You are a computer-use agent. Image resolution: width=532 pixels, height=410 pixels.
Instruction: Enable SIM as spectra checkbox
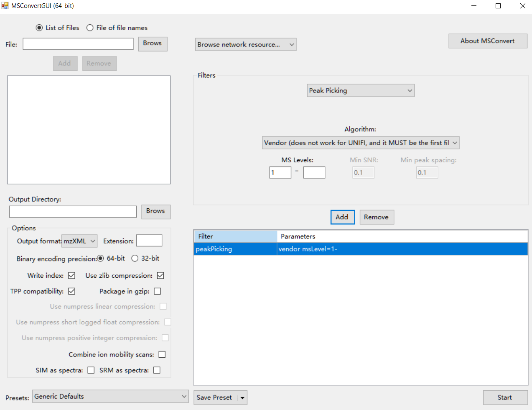click(x=91, y=370)
